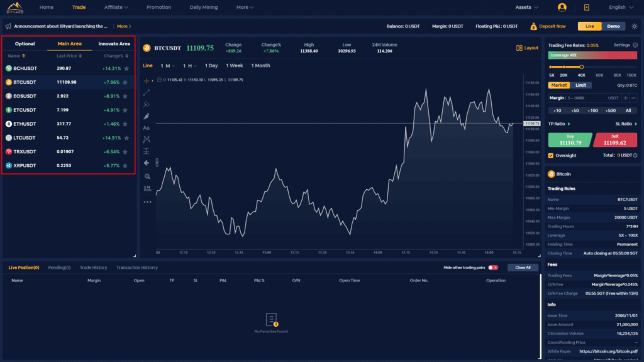
Task: Select the trend line drawing tool
Action: tap(147, 92)
